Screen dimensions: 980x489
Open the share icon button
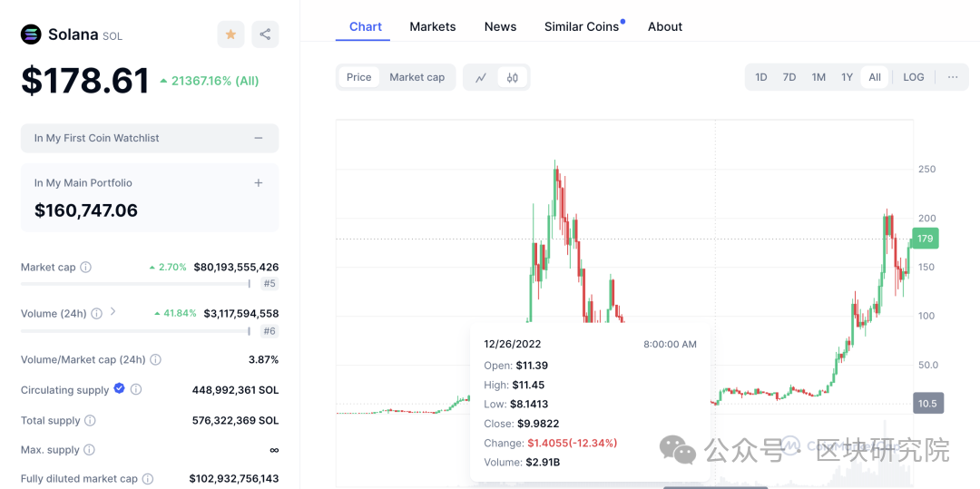coord(265,34)
